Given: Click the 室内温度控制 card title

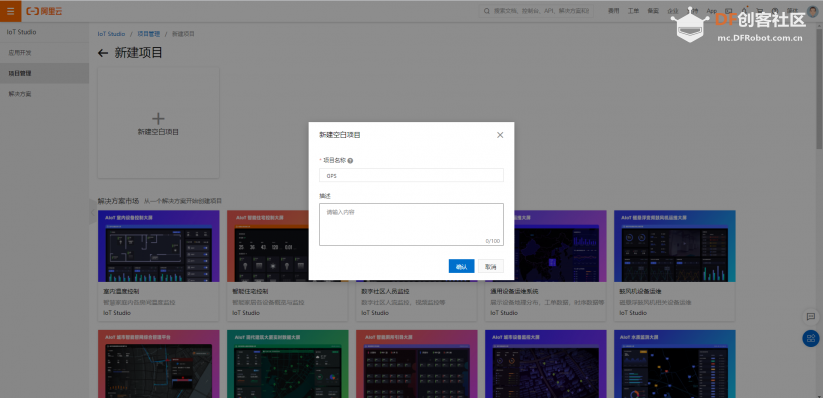Looking at the screenshot, I should tap(121, 291).
